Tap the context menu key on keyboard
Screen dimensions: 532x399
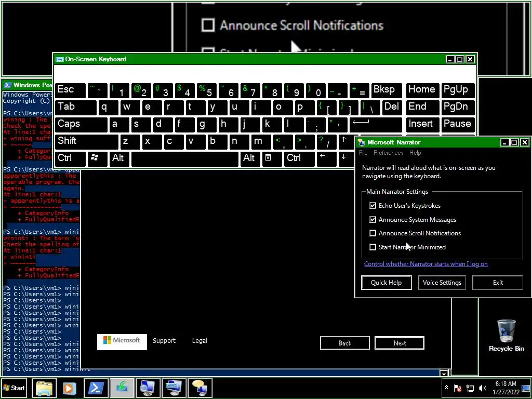pos(272,158)
